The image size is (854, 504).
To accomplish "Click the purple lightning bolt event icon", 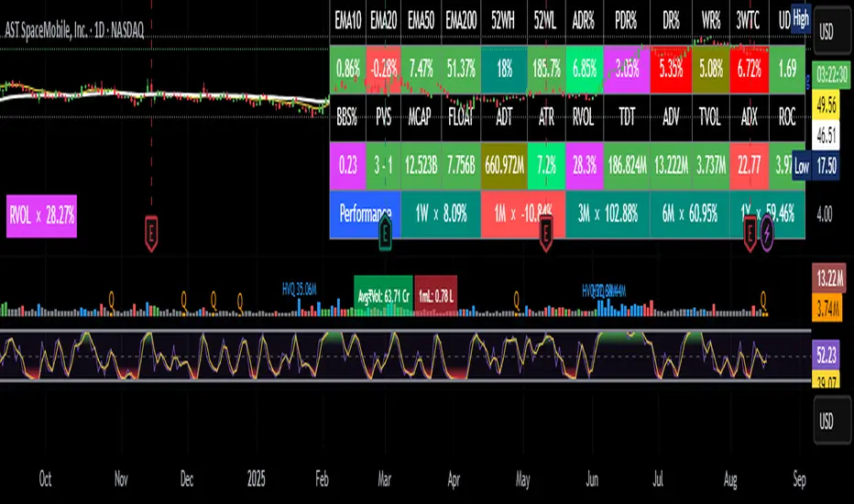I will [x=767, y=234].
